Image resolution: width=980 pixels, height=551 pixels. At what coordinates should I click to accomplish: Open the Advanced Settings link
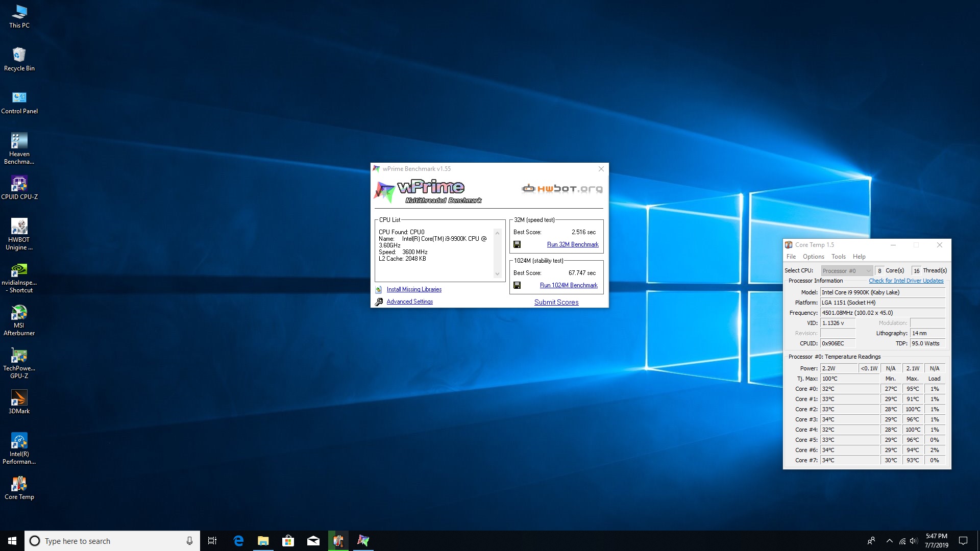tap(410, 302)
